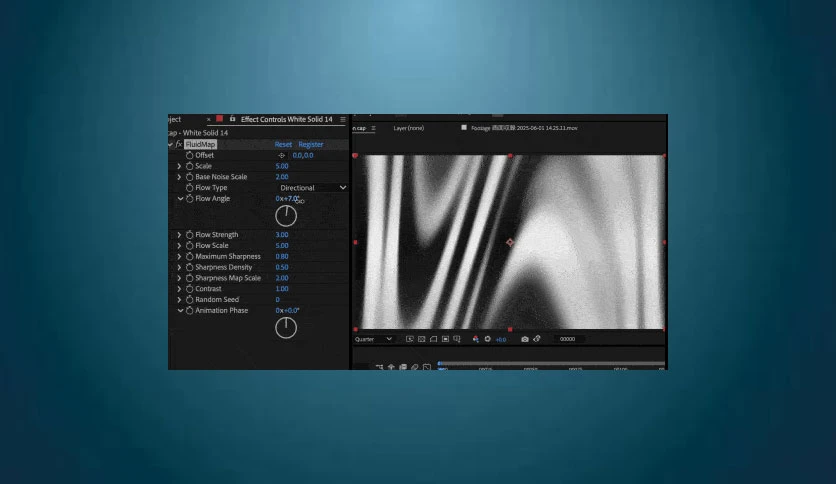Click the red icon beside Effect Controls tab
836x484 pixels.
[x=219, y=118]
